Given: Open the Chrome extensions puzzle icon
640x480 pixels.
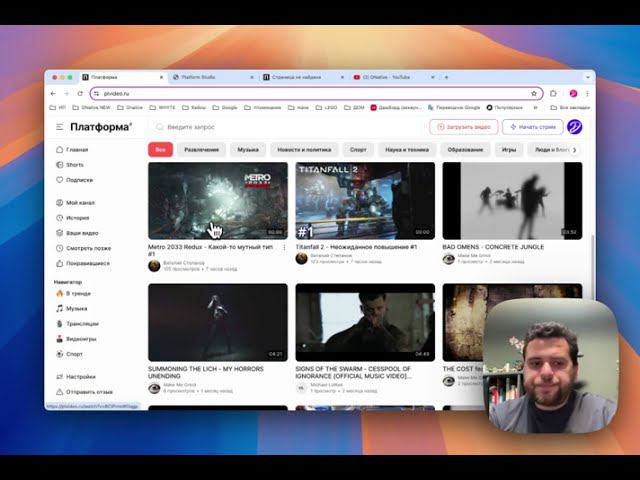Looking at the screenshot, I should 553,93.
